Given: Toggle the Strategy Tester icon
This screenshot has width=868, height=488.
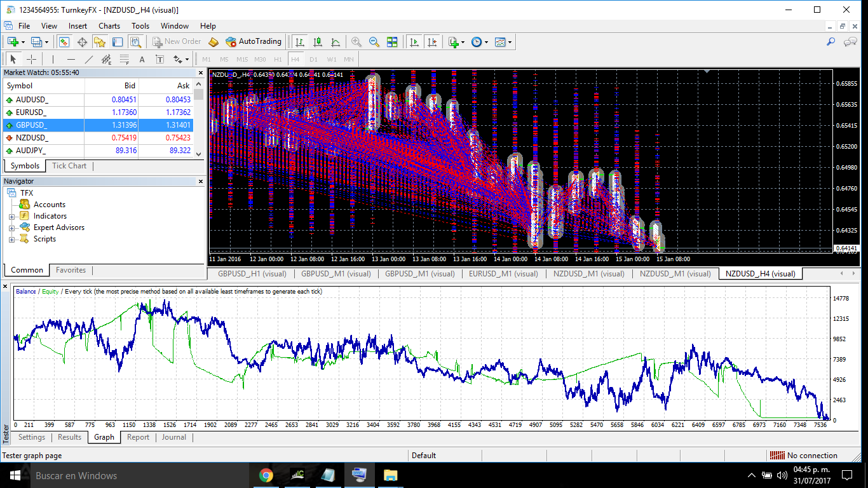Looking at the screenshot, I should pyautogui.click(x=135, y=42).
